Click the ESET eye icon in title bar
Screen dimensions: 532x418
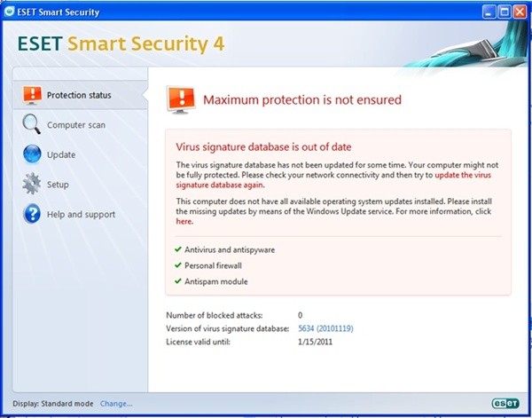click(9, 12)
